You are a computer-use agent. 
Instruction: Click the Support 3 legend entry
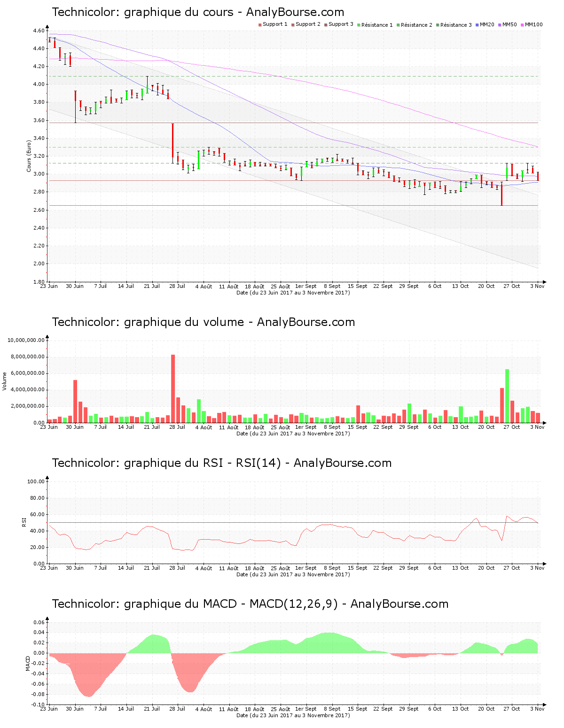pyautogui.click(x=339, y=24)
